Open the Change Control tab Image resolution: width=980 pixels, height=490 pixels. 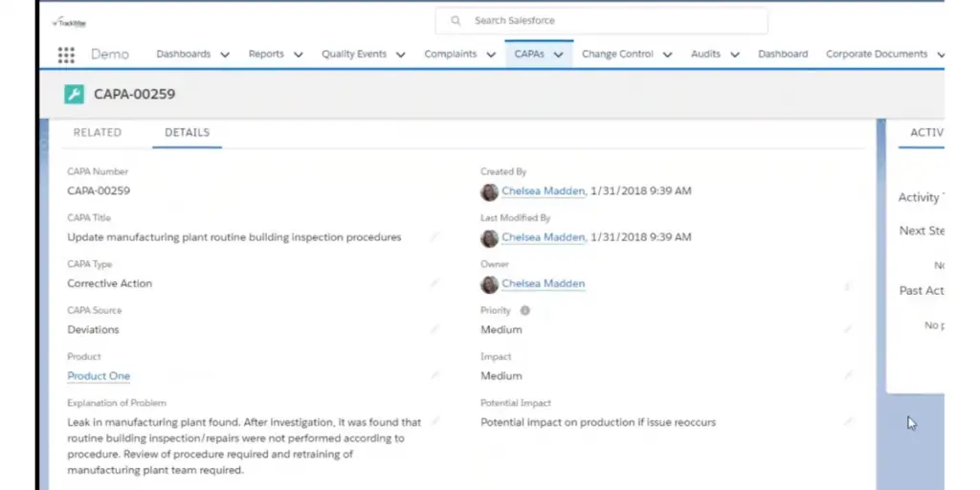click(x=617, y=55)
